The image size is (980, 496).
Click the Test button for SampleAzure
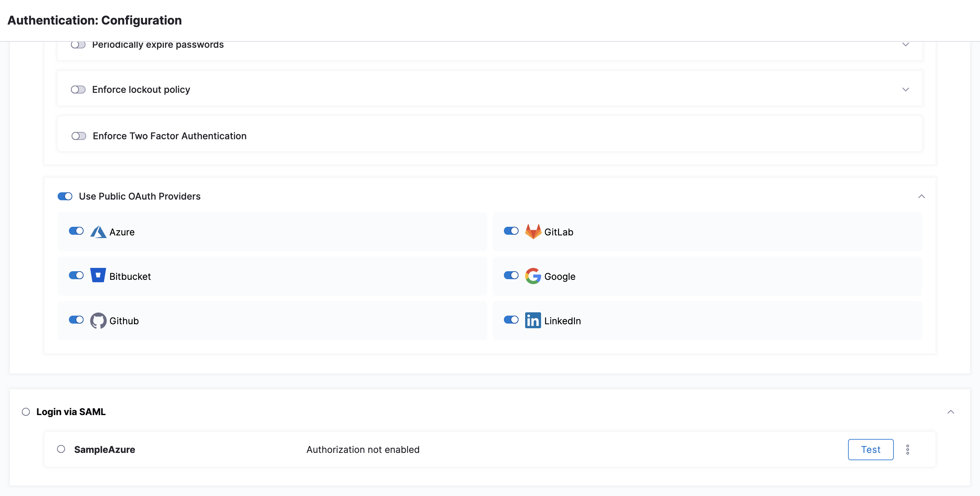871,450
